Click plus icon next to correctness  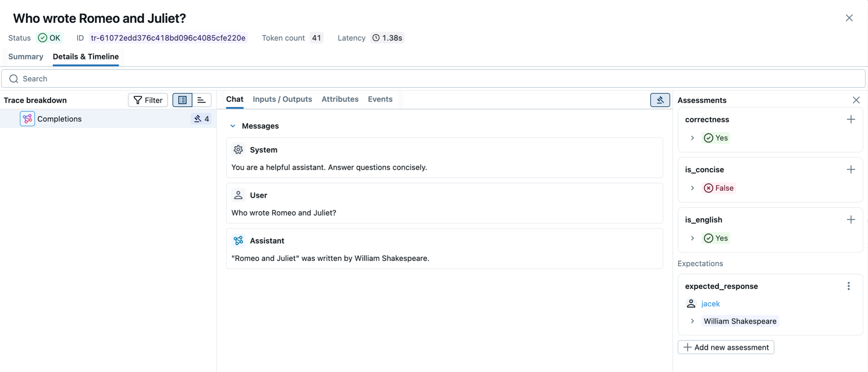pos(851,120)
